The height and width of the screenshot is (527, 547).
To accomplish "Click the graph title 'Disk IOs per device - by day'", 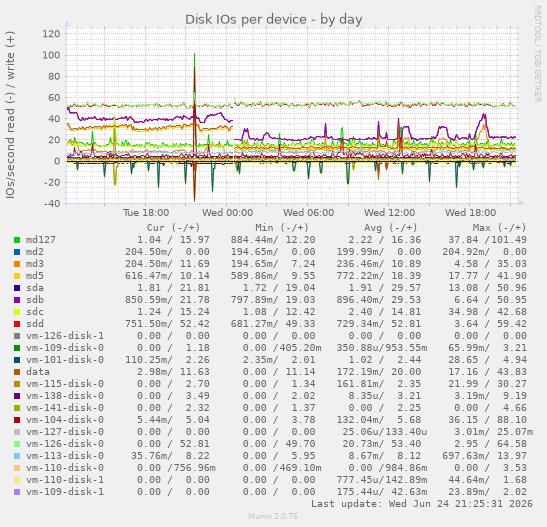I will click(x=274, y=20).
